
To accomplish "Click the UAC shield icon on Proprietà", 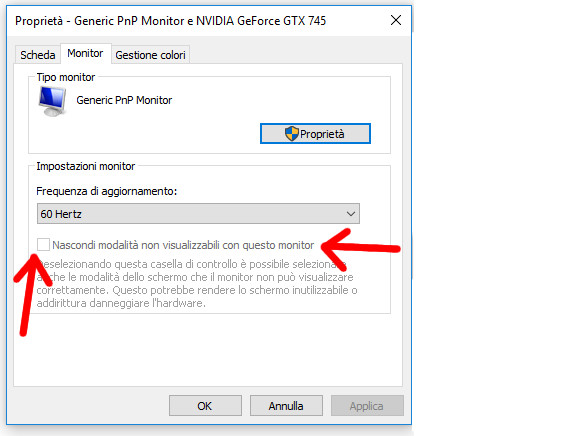I will coord(292,134).
